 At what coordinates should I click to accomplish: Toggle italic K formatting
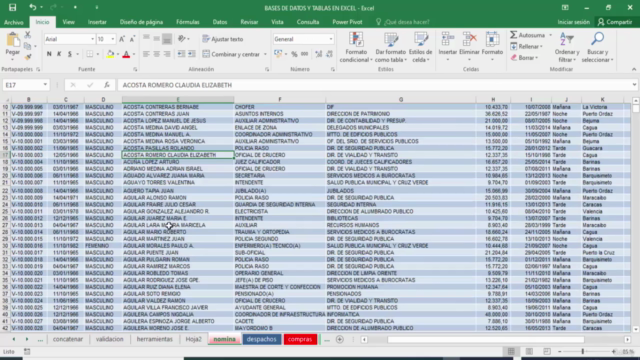[x=59, y=54]
